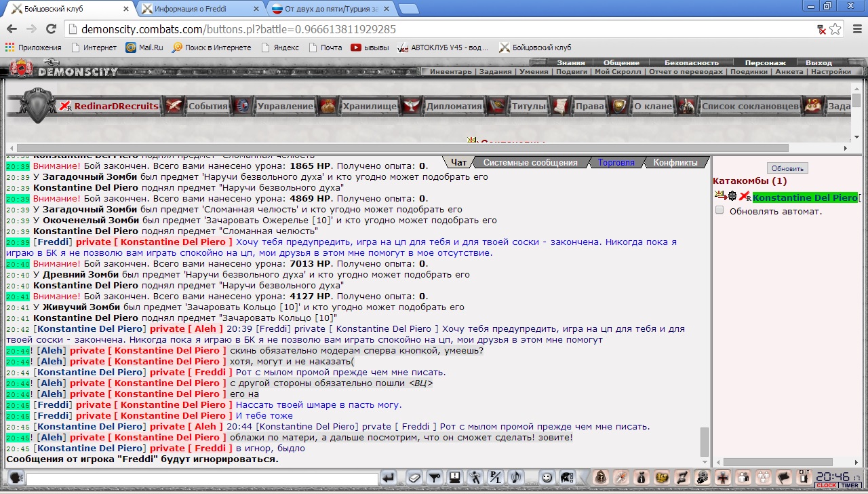
Task: Click the highlighted Konstantine Del Piero player name in Катакомбы list
Action: point(805,197)
